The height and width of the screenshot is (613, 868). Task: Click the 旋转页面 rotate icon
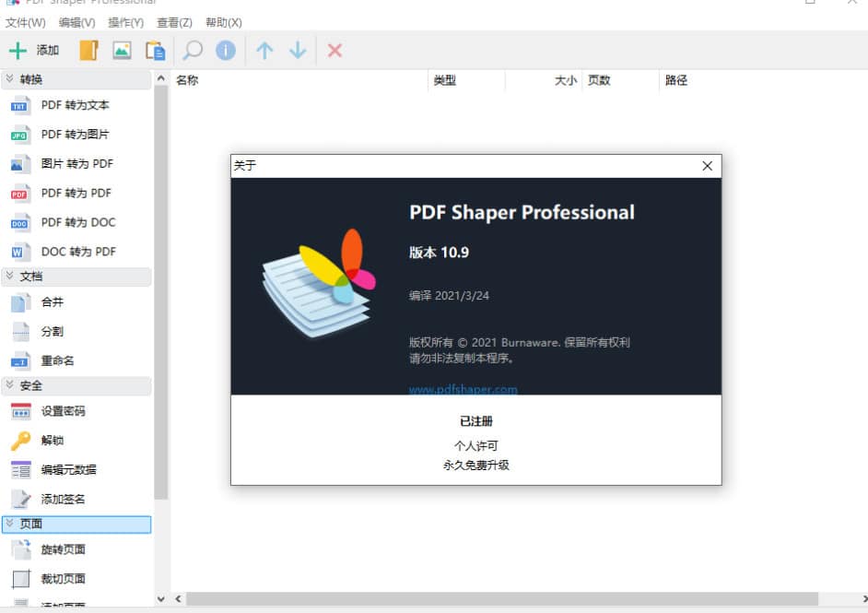point(20,549)
